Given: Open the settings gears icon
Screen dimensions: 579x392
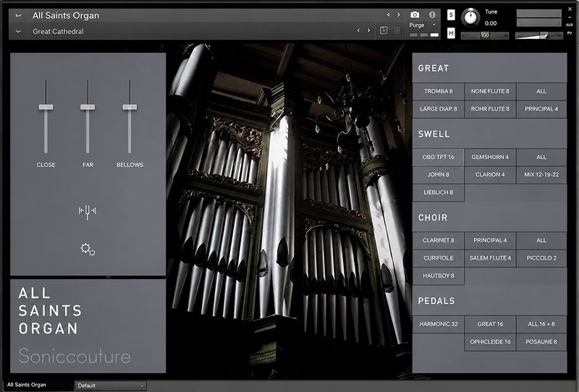Looking at the screenshot, I should coord(88,250).
